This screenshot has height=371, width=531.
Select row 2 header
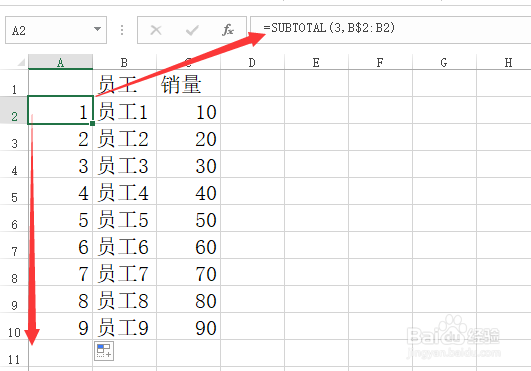click(14, 110)
